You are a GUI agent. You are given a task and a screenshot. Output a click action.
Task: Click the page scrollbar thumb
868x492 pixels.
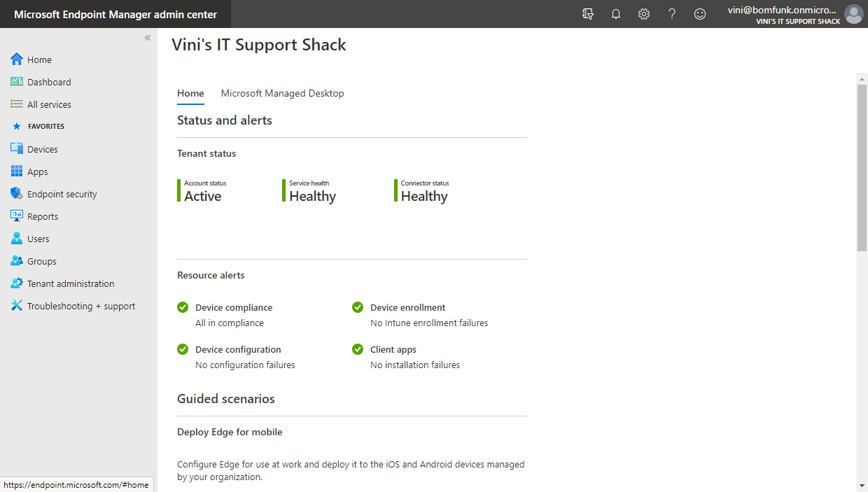pos(862,168)
